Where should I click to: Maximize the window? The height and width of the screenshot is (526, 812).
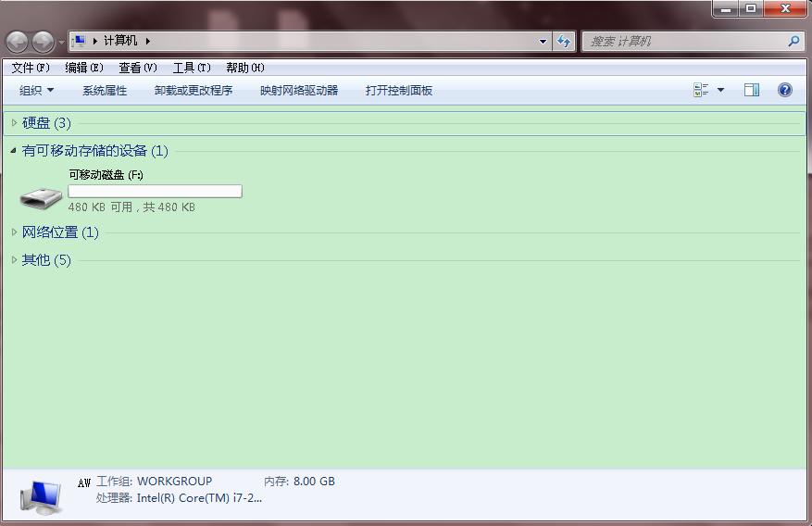[x=750, y=9]
